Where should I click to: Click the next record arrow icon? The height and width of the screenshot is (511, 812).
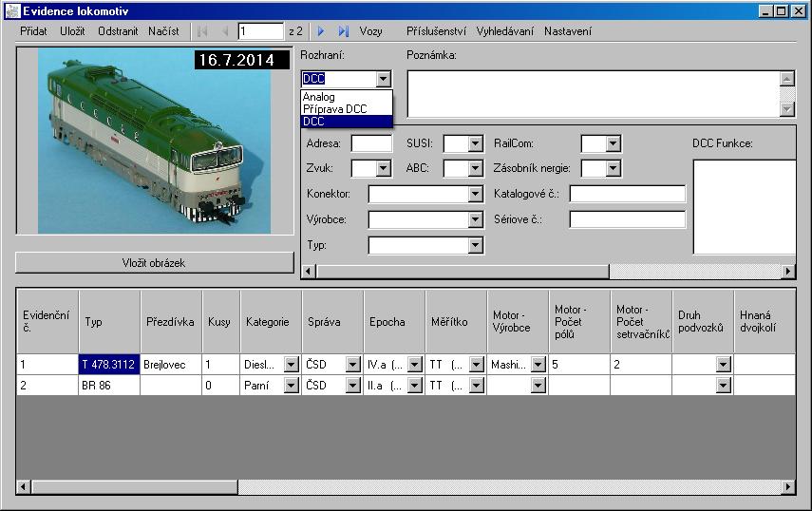[321, 31]
